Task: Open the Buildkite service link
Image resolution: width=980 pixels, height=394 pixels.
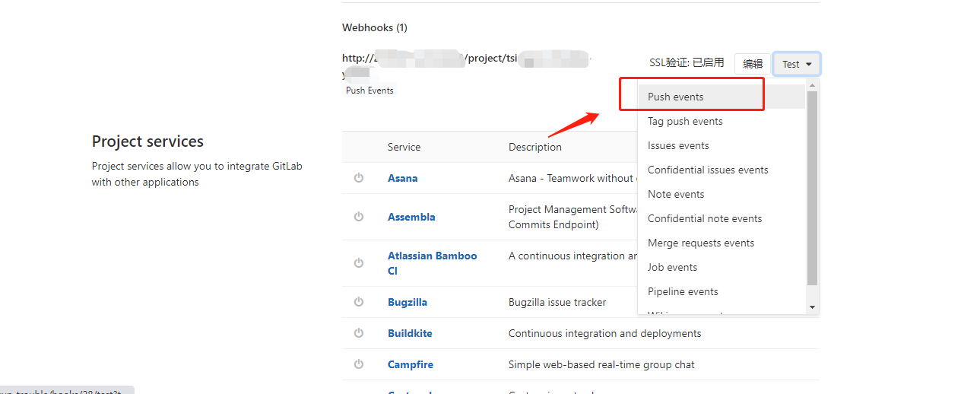Action: (410, 333)
